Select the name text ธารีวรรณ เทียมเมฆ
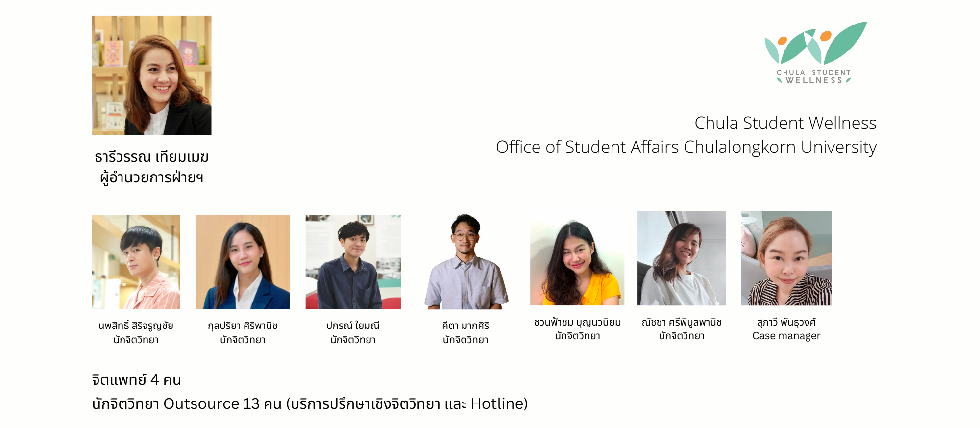 point(151,157)
